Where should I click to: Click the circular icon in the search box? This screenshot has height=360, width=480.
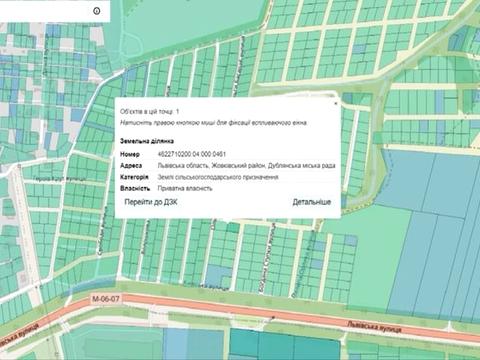(x=96, y=11)
